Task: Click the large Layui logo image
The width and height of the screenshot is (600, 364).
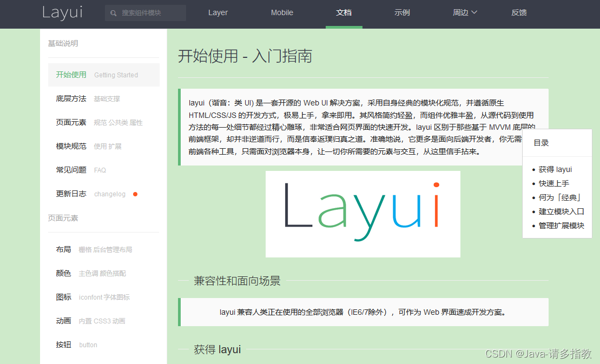Action: coord(362,214)
